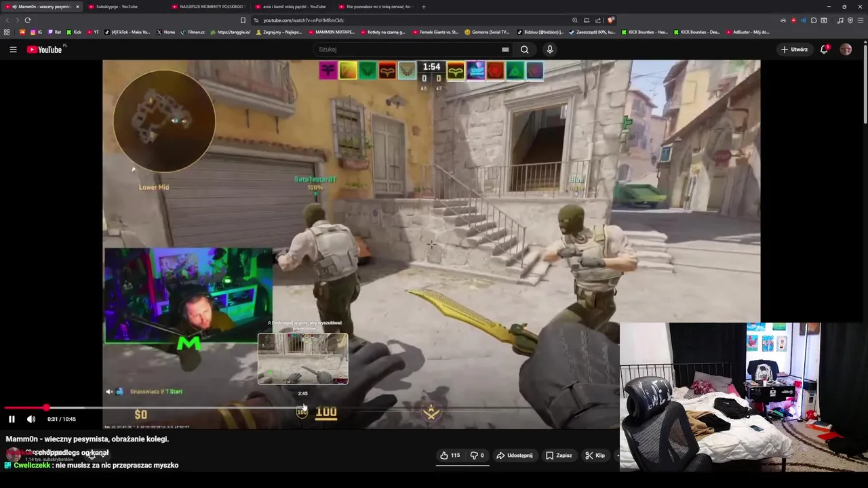This screenshot has height=488, width=868.
Task: Click the magnifier search button
Action: click(524, 49)
